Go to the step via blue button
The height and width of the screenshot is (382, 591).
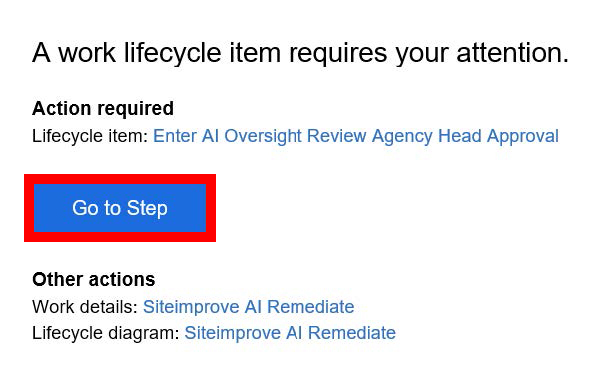[x=120, y=208]
